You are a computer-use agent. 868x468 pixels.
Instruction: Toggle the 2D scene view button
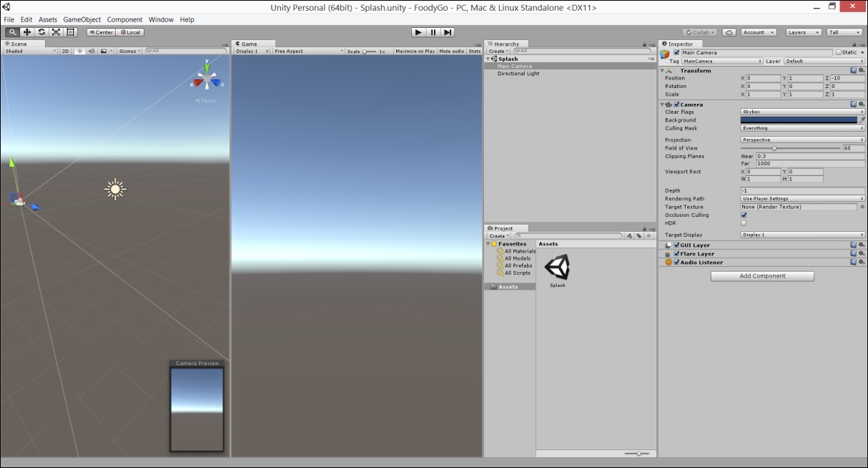pos(65,51)
